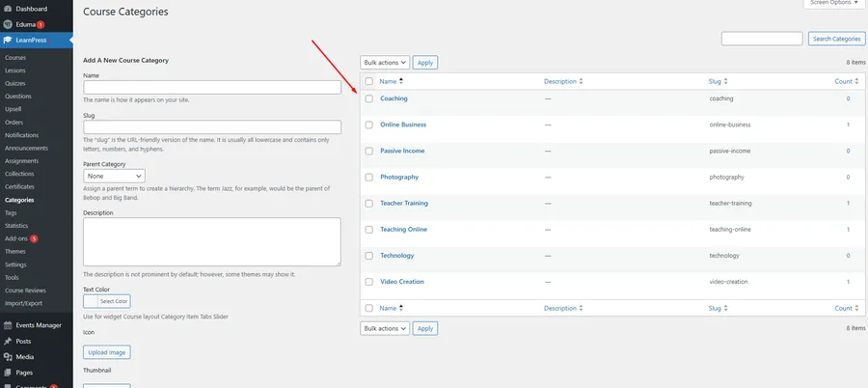Click the sort arrows beside Count header

(x=855, y=81)
